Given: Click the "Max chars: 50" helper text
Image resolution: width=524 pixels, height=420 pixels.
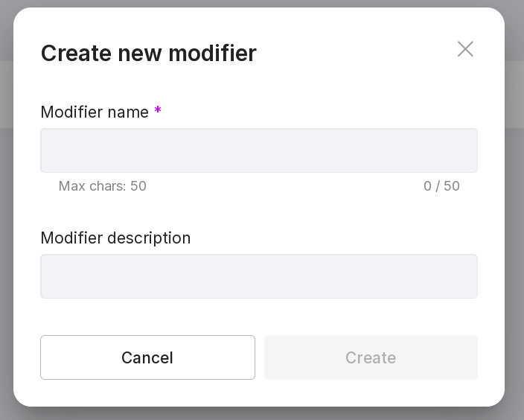Looking at the screenshot, I should 103,186.
